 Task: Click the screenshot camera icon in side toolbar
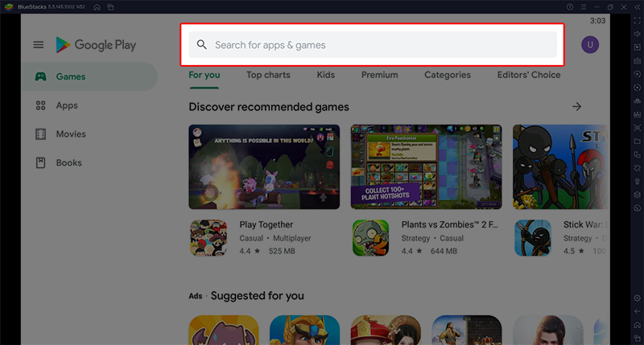(x=637, y=128)
